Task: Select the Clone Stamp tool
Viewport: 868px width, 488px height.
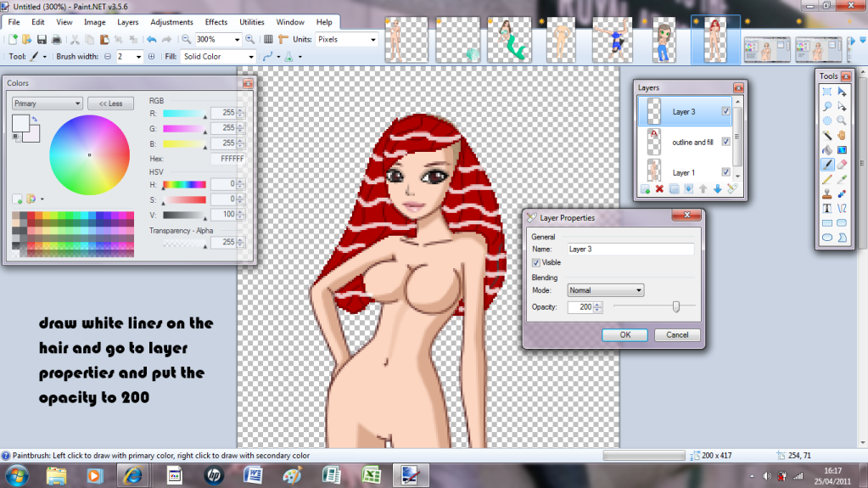Action: point(827,194)
